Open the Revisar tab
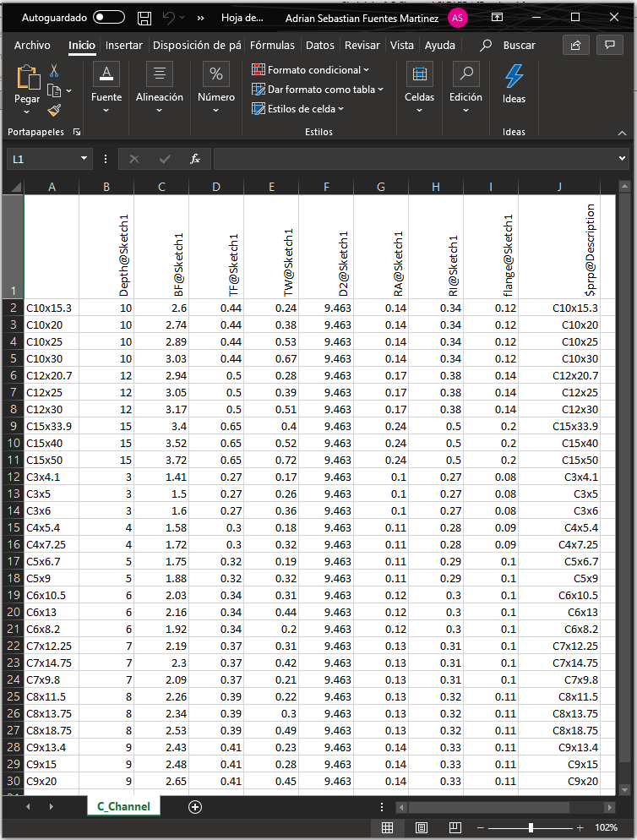Image resolution: width=637 pixels, height=840 pixels. point(362,46)
